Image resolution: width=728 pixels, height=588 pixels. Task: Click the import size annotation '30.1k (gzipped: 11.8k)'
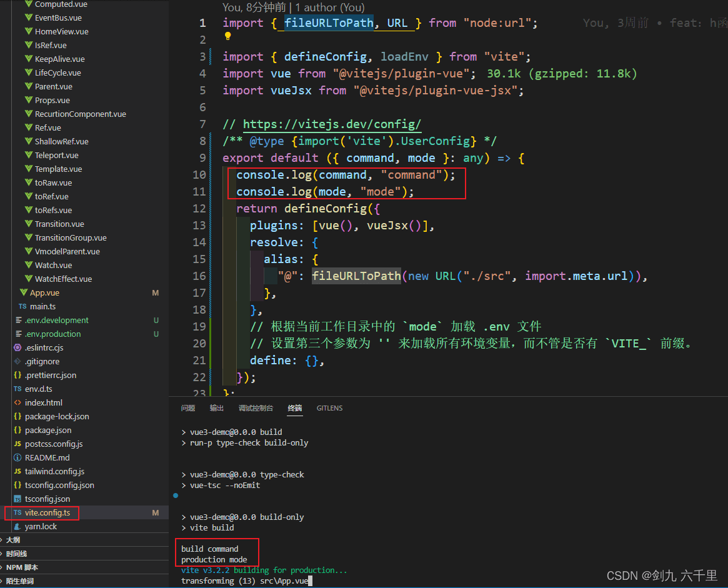click(562, 74)
